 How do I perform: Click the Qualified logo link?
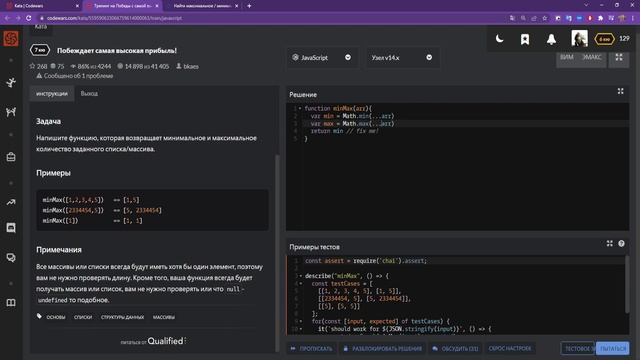coord(167,341)
